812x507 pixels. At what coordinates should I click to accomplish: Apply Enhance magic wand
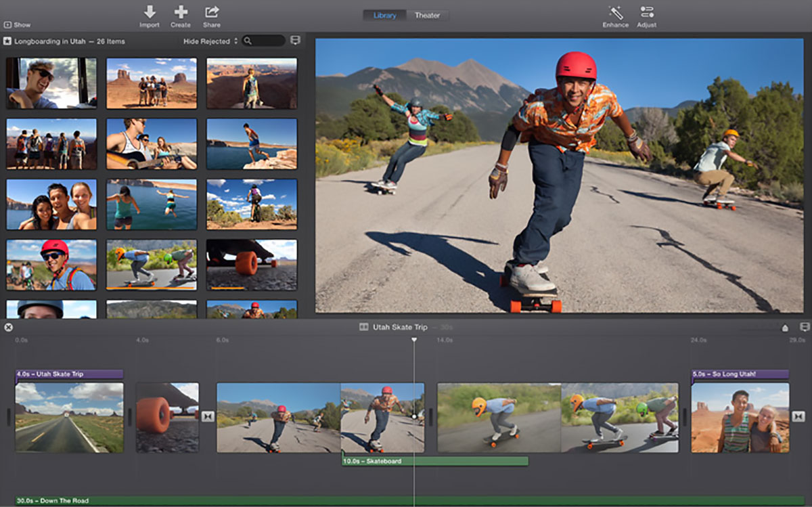coord(616,13)
